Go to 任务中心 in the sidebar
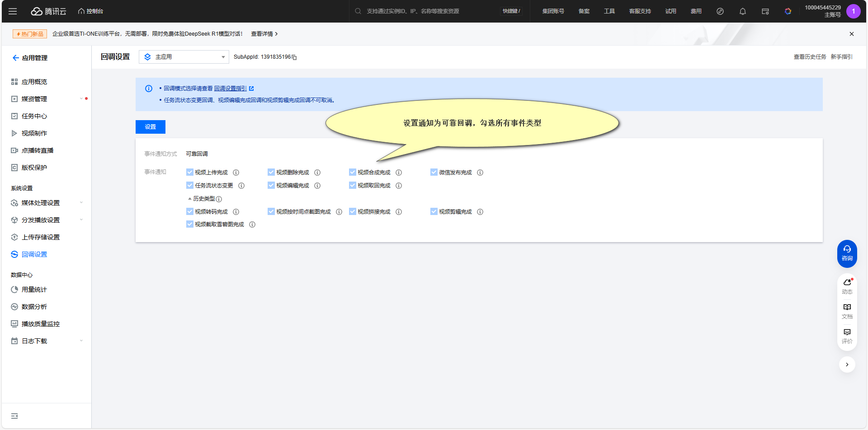This screenshot has width=868, height=430. 34,116
